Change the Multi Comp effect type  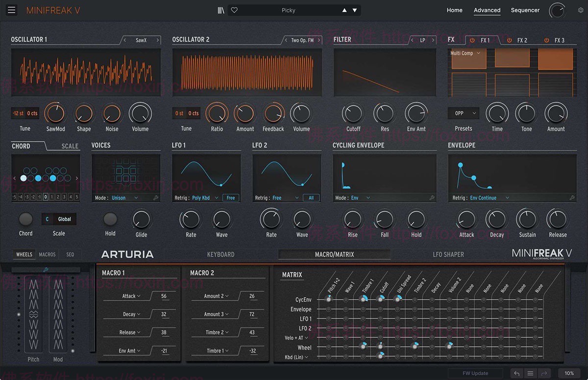465,53
